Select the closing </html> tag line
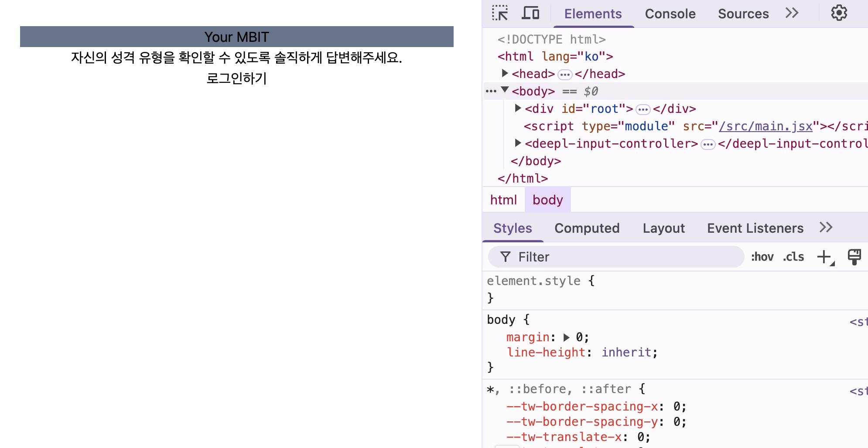This screenshot has height=448, width=868. click(523, 178)
